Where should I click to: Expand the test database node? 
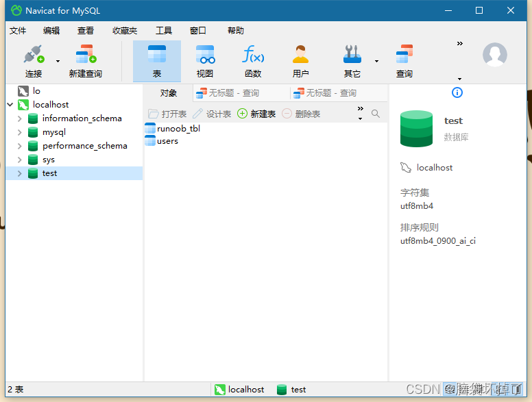20,173
